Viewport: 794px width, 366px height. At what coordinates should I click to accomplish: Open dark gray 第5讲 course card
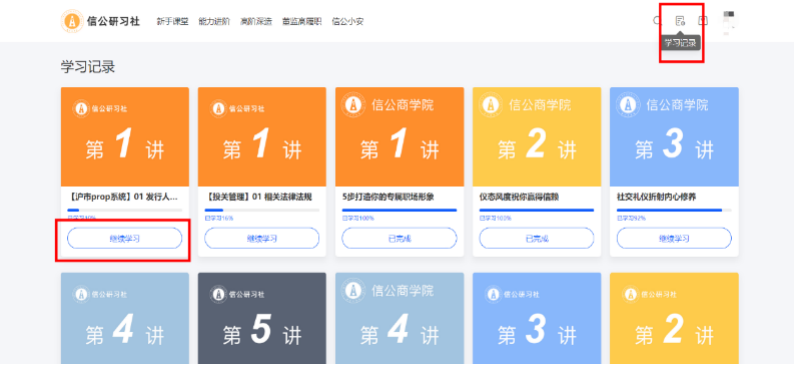point(262,318)
